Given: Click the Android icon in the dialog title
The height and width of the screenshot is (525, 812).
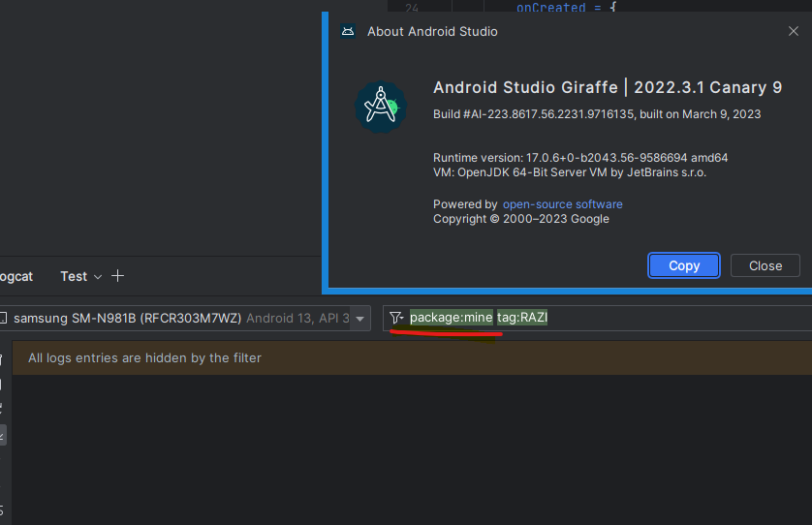Looking at the screenshot, I should coord(348,32).
